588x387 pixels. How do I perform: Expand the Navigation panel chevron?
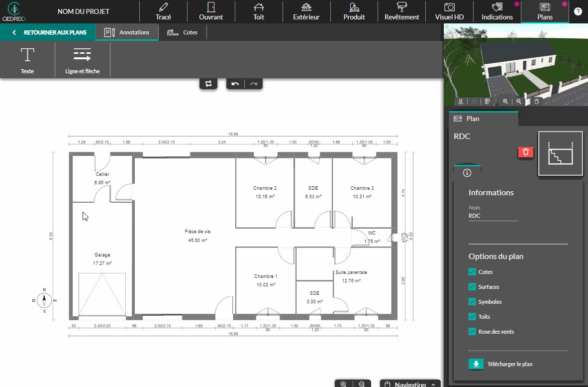433,385
